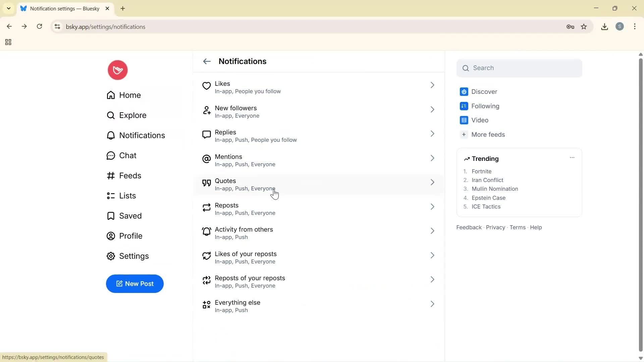644x362 pixels.
Task: Open Saved posts
Action: click(x=130, y=216)
